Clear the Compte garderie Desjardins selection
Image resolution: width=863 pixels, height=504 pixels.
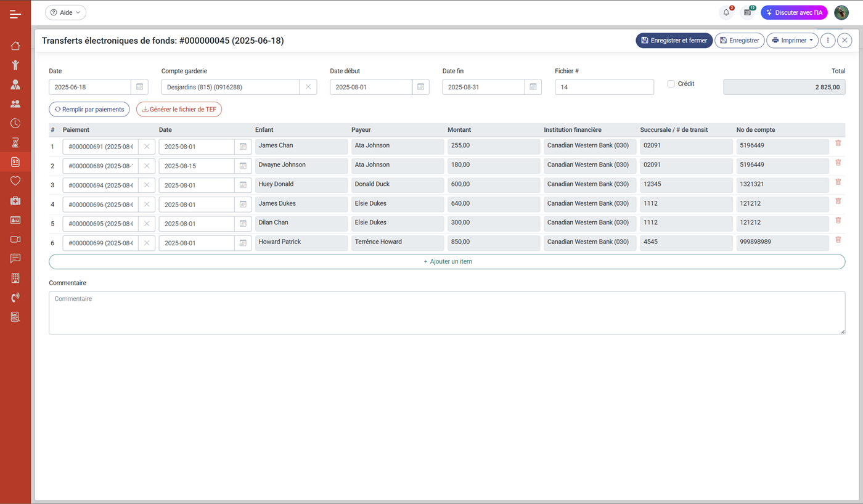click(x=308, y=87)
